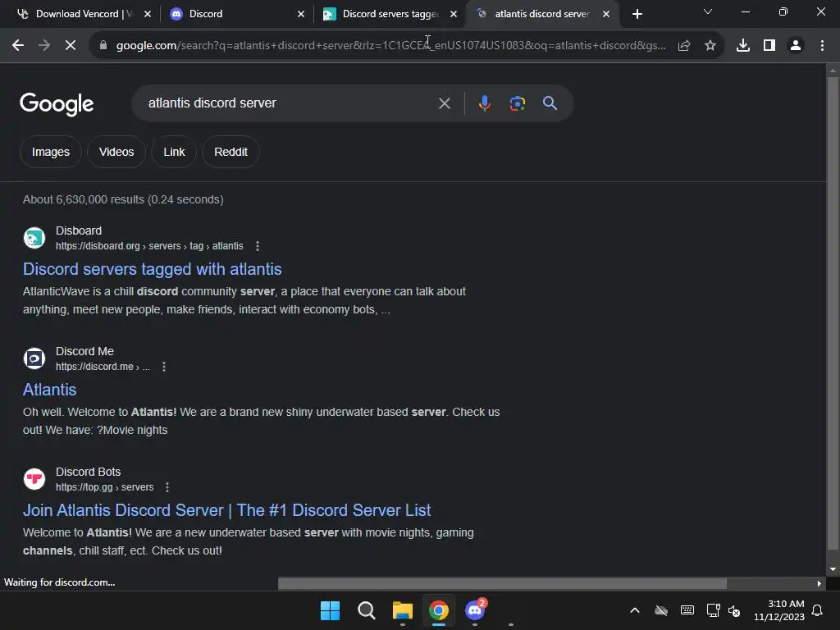Clear the Google search box
This screenshot has height=630, width=840.
coord(444,103)
